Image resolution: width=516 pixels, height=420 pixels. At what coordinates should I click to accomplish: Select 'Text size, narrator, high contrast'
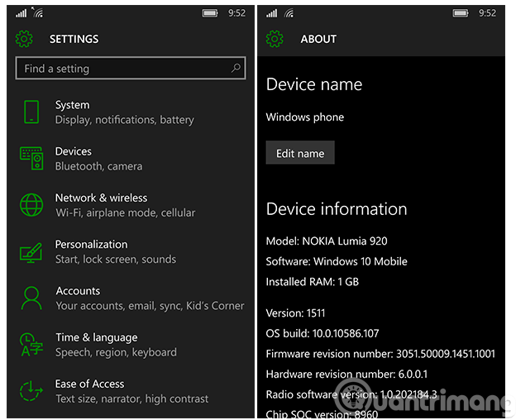131,399
